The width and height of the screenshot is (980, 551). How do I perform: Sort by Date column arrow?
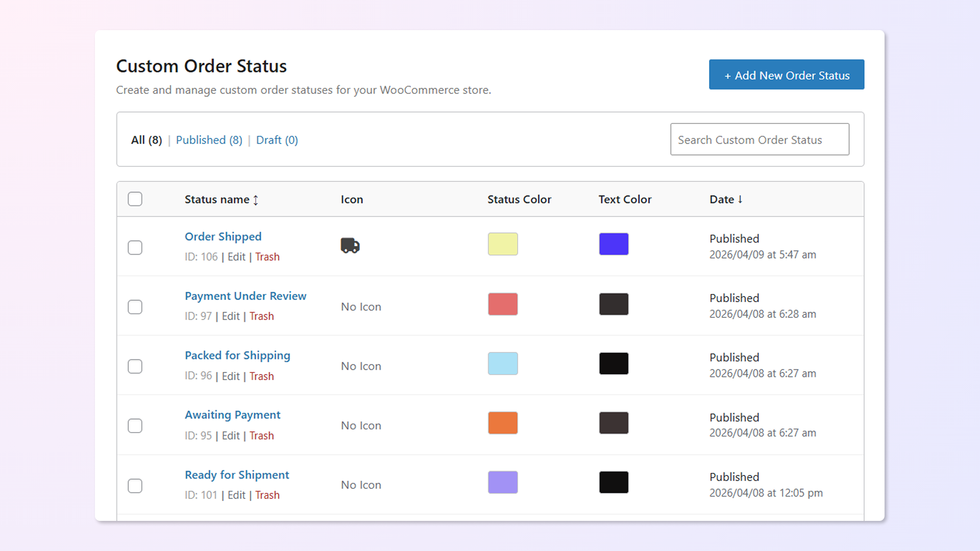740,199
